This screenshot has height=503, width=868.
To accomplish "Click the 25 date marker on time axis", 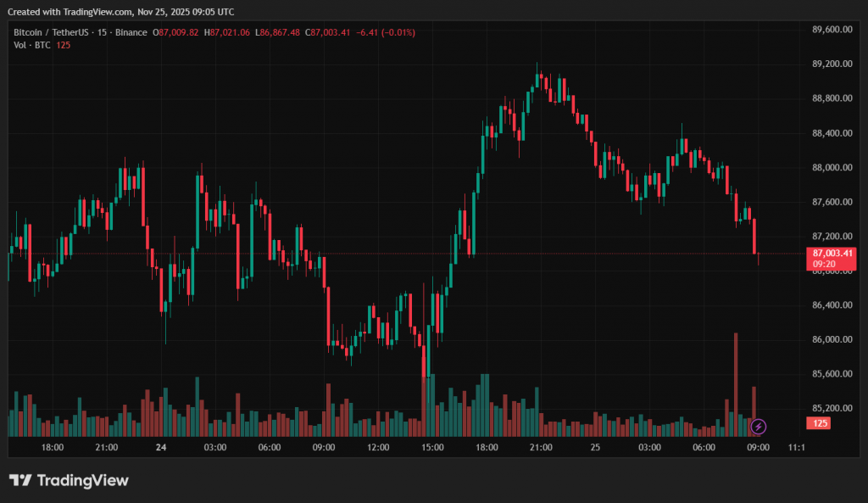I will [595, 447].
